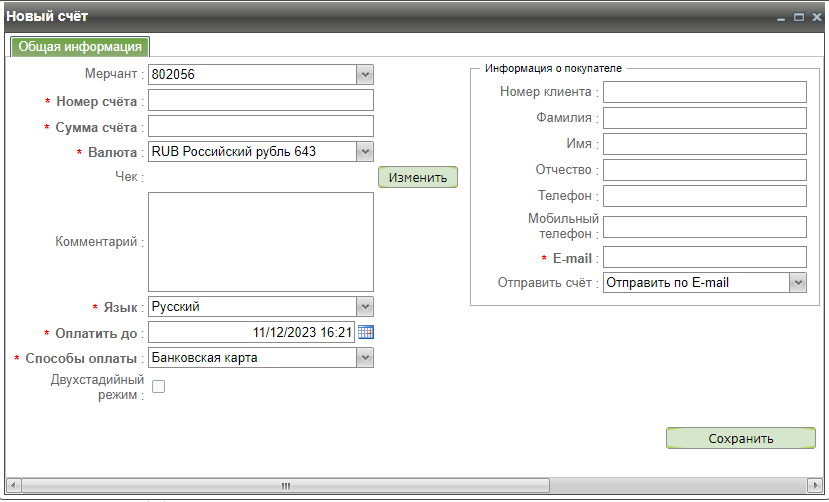Focus the Номер счёта input field

[x=261, y=100]
